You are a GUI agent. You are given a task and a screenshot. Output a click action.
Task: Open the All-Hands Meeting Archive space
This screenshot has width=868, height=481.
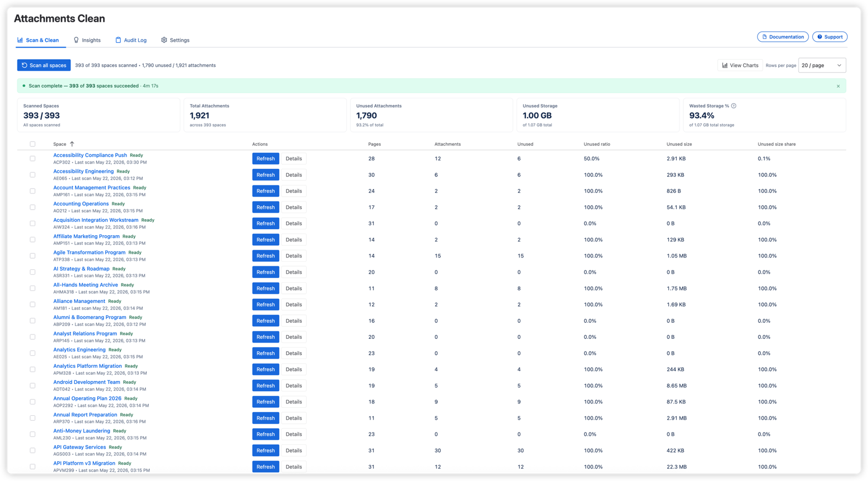(85, 285)
